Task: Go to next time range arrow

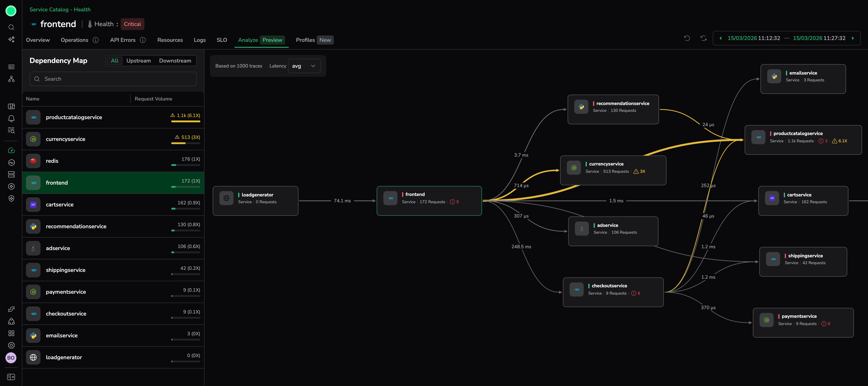Action: point(853,38)
